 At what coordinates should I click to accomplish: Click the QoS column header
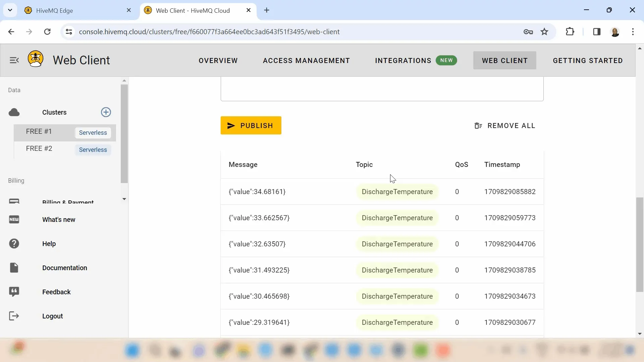pos(462,165)
